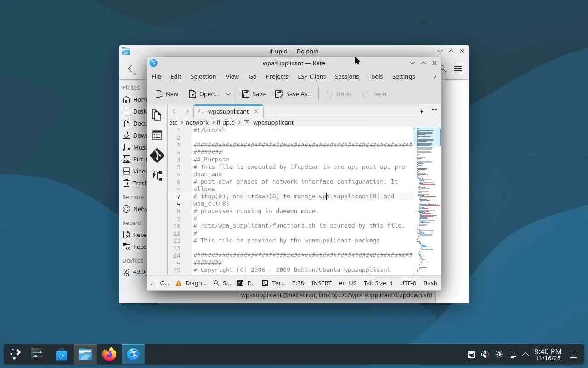Viewport: 588px width, 368px height.
Task: Toggle the Search panel in the status bar
Action: click(x=222, y=283)
